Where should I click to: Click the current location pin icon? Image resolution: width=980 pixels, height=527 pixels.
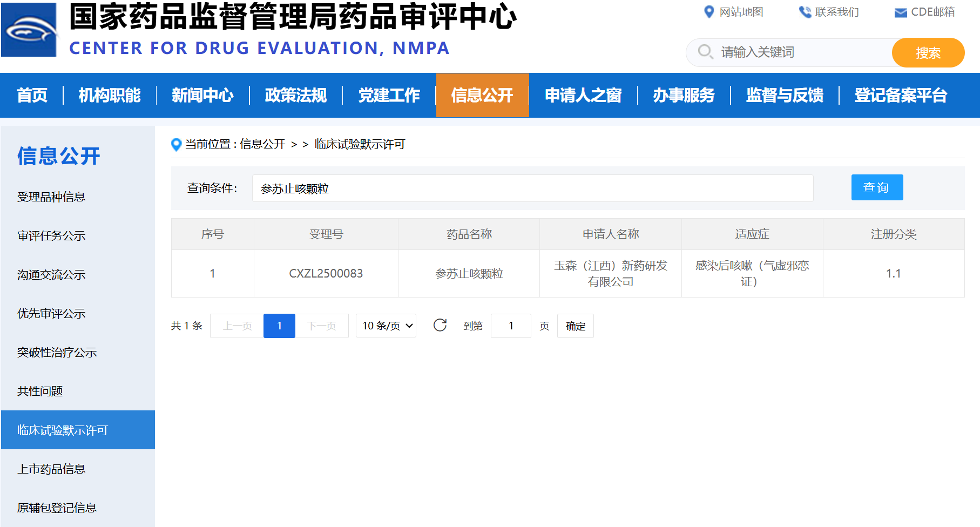point(176,144)
